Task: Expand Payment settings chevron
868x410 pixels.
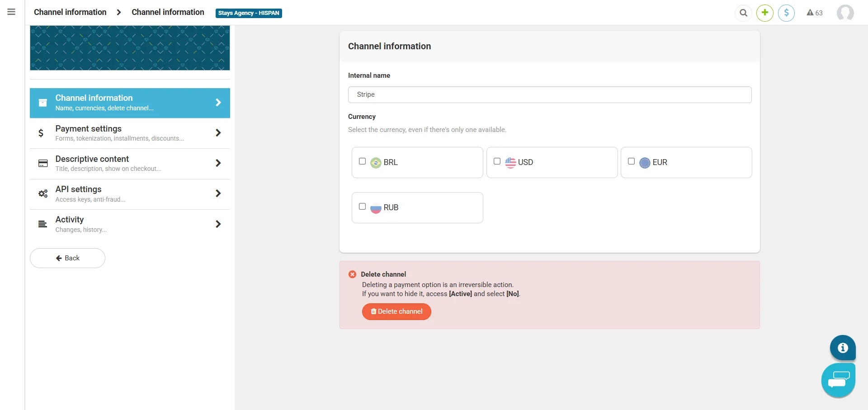Action: click(218, 133)
